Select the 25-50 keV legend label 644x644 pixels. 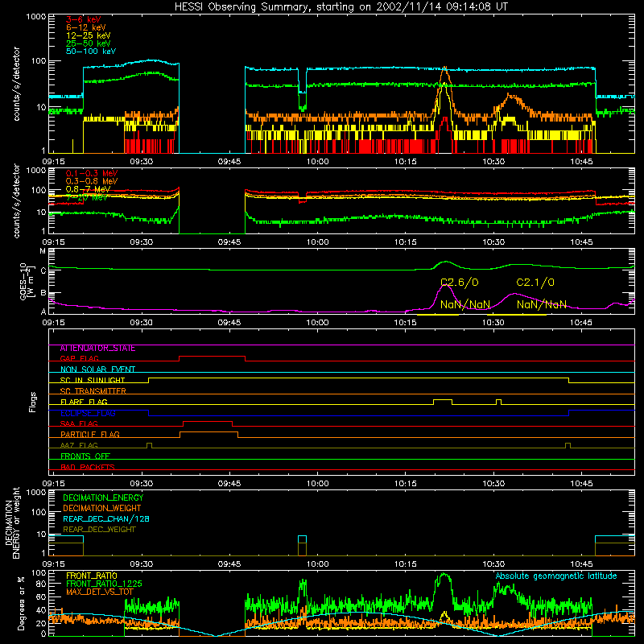(x=89, y=43)
